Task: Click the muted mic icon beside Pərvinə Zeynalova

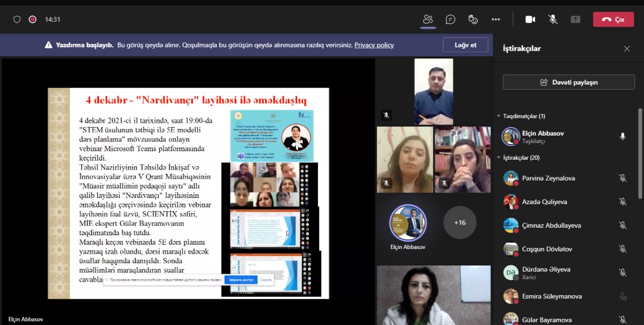Action: coord(622,178)
